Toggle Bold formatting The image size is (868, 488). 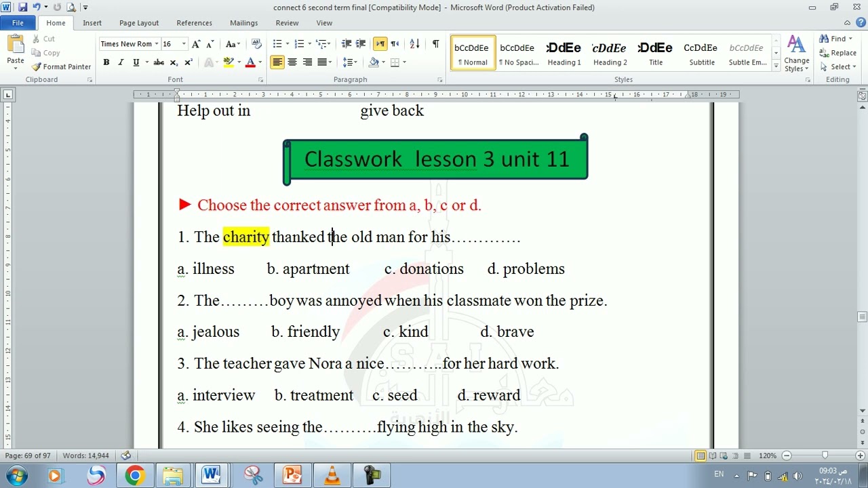click(106, 62)
